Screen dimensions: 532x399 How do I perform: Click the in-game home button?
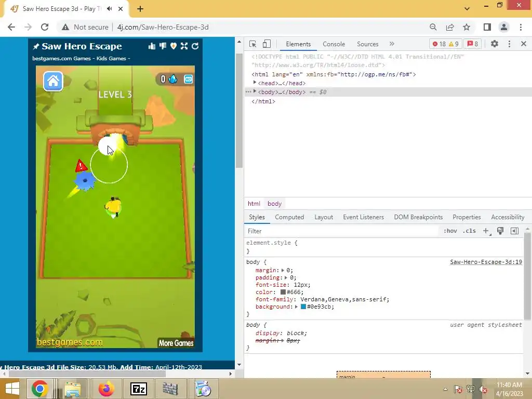click(x=54, y=82)
